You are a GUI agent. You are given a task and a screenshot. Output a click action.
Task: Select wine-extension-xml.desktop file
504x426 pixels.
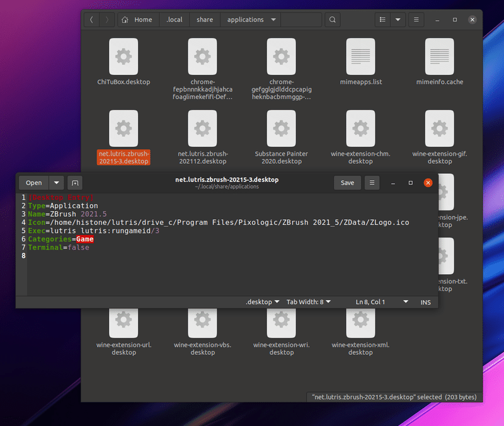tap(360, 332)
